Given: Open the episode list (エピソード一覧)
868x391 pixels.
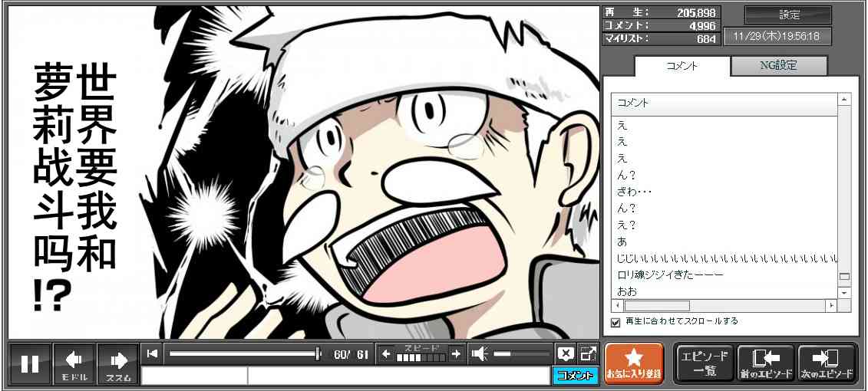Looking at the screenshot, I should point(703,363).
